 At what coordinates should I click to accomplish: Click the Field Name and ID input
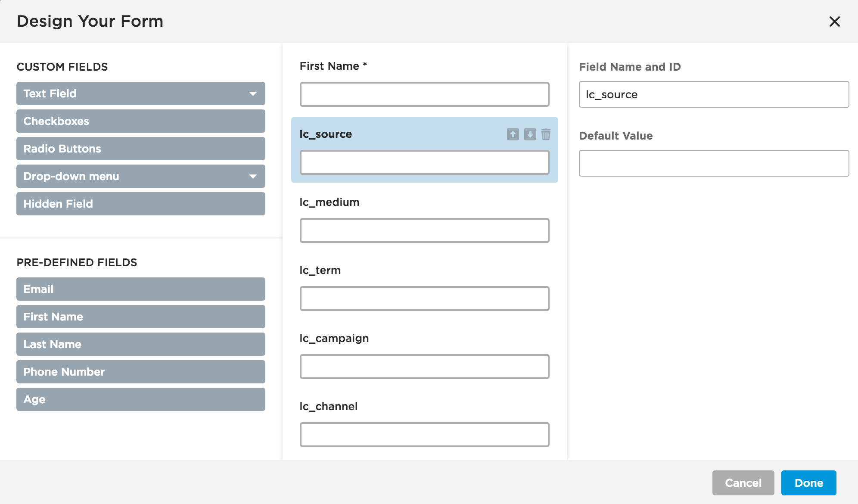[714, 94]
